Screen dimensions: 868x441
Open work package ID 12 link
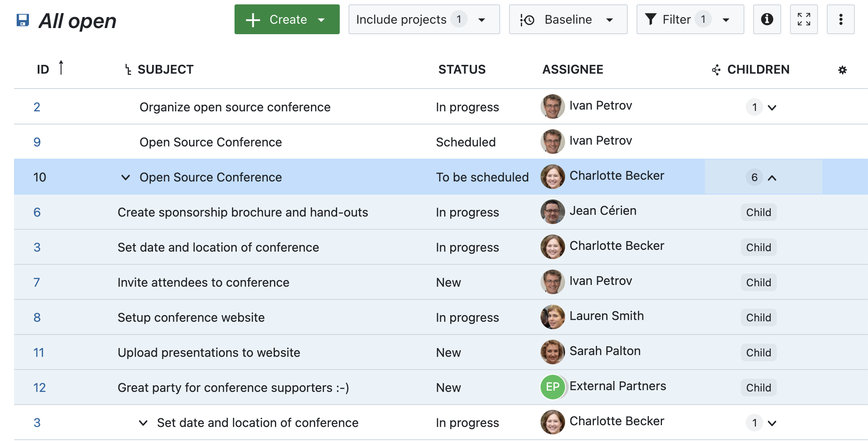coord(39,388)
